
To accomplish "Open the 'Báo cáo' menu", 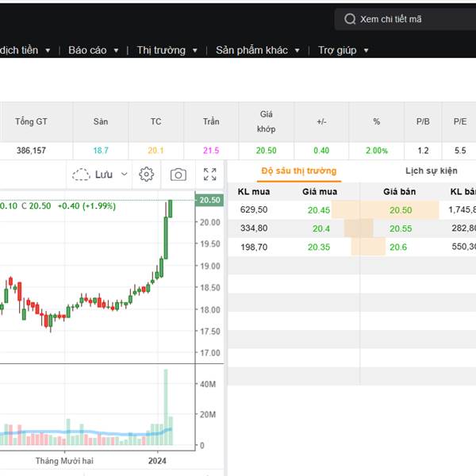I will click(x=87, y=50).
